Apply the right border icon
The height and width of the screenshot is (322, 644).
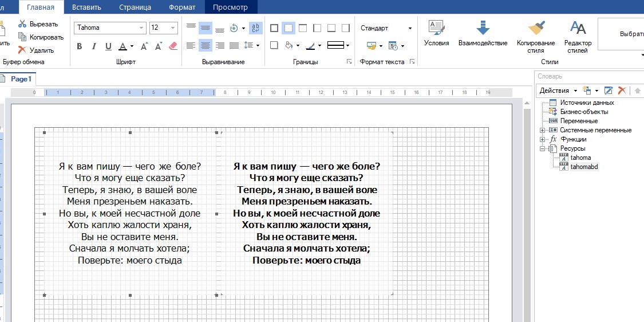[345, 28]
